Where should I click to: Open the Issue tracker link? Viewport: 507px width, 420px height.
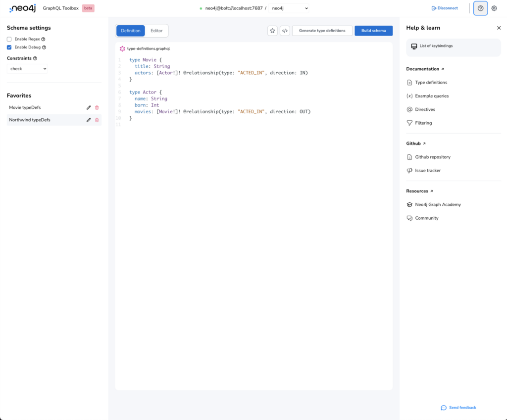[x=428, y=171]
